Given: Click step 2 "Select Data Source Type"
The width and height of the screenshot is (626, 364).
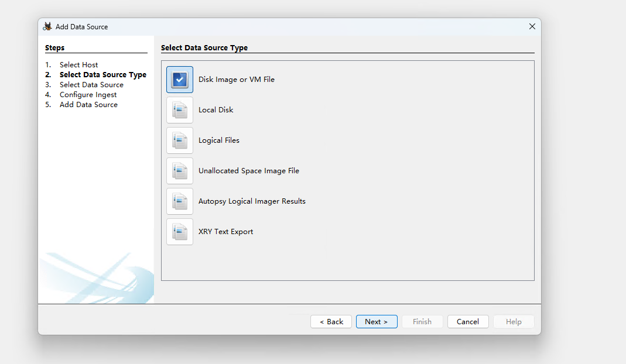Looking at the screenshot, I should point(103,75).
